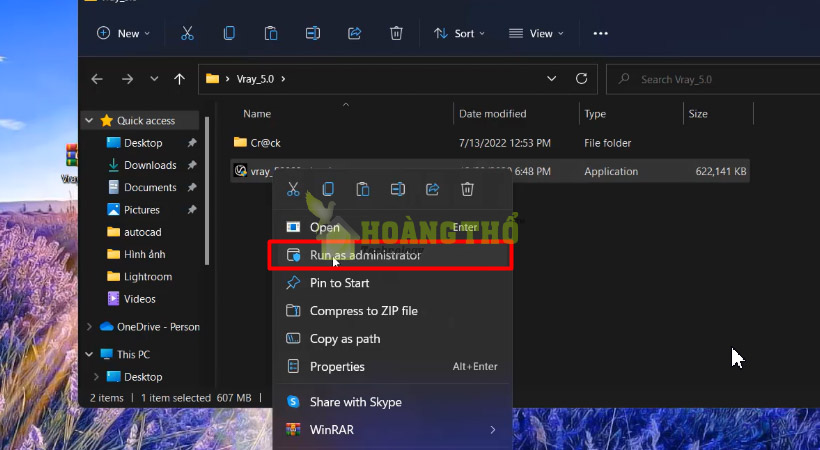Sort by the Size column header
This screenshot has width=820, height=450.
[698, 114]
